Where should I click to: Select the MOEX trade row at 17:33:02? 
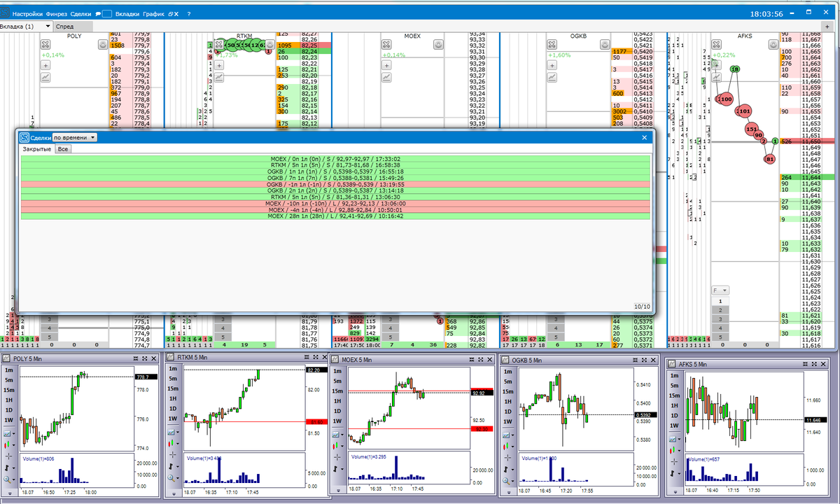335,159
